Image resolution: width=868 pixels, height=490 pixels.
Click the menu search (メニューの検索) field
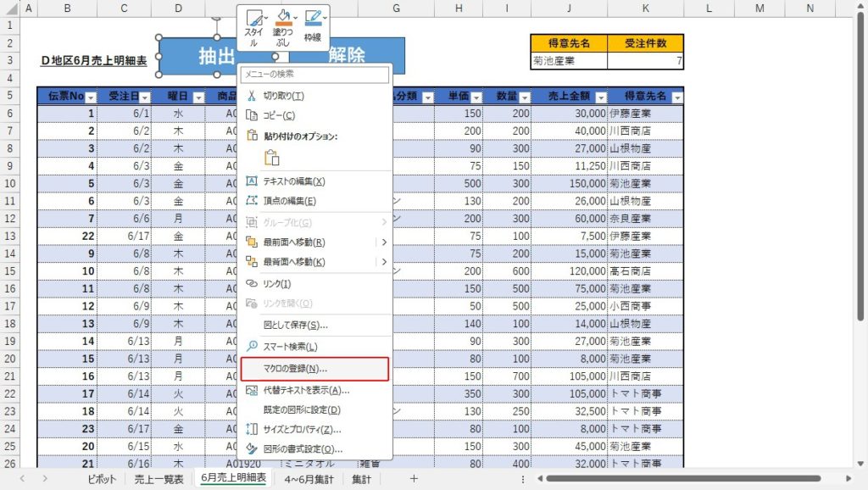(314, 75)
